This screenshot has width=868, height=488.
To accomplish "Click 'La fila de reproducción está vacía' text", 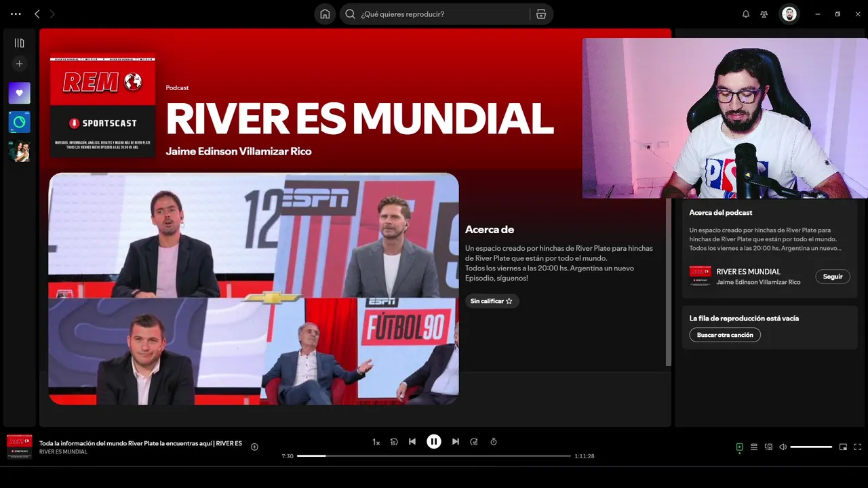I will tap(744, 318).
